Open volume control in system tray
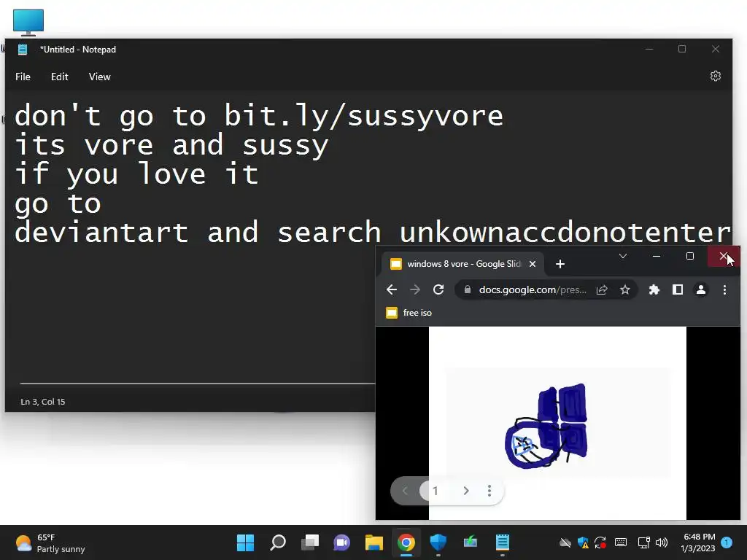The width and height of the screenshot is (747, 560). click(661, 542)
